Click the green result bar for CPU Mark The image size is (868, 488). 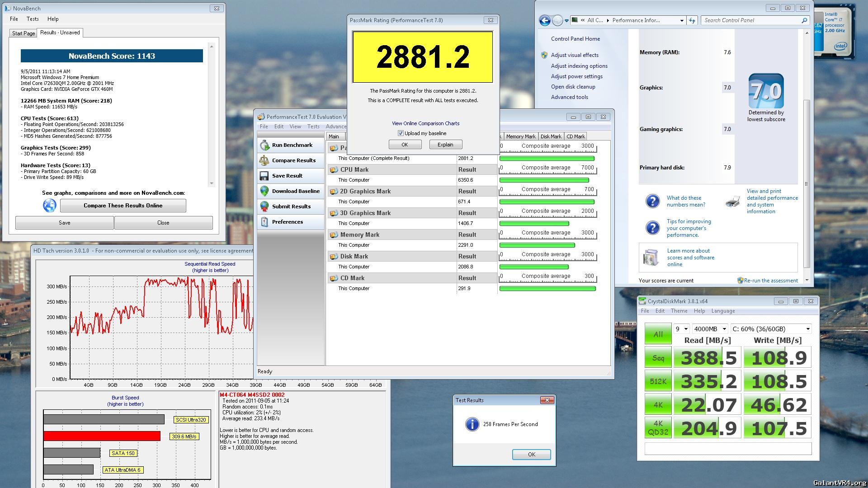pyautogui.click(x=544, y=180)
